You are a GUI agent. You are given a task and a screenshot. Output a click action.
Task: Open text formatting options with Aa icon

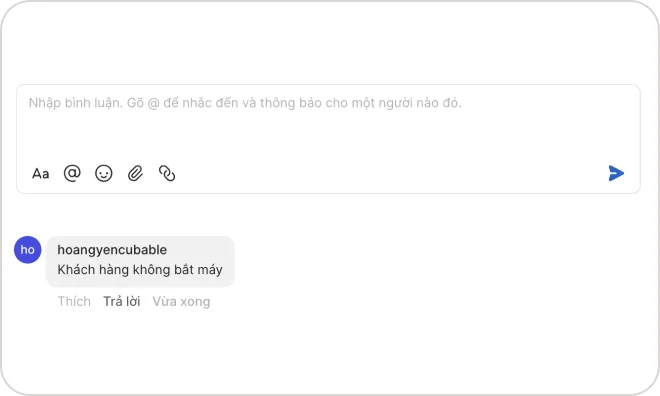click(x=40, y=173)
